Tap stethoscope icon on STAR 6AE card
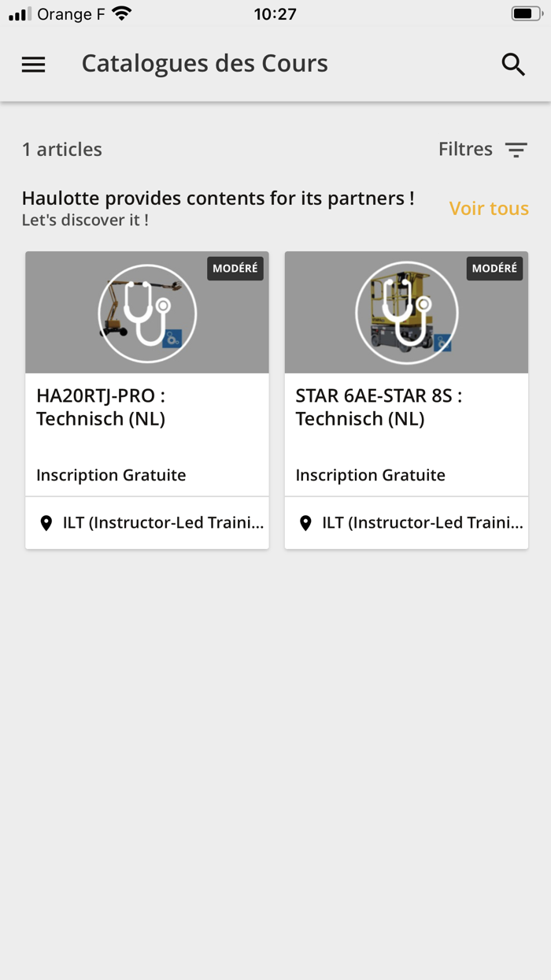The image size is (551, 980). pyautogui.click(x=406, y=313)
